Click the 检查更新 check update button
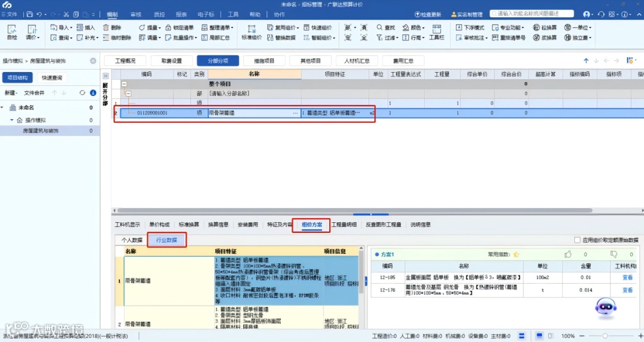644x342 pixels. click(428, 14)
